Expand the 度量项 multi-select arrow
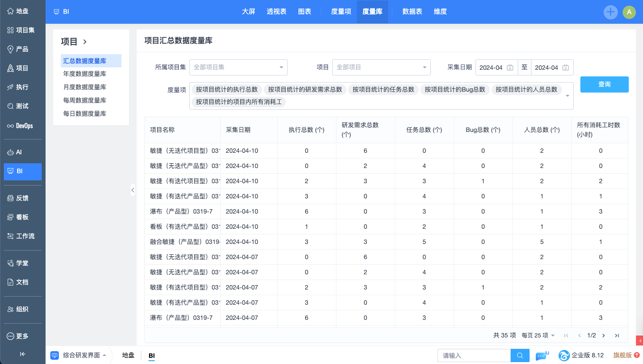This screenshot has width=643, height=364. (x=568, y=96)
